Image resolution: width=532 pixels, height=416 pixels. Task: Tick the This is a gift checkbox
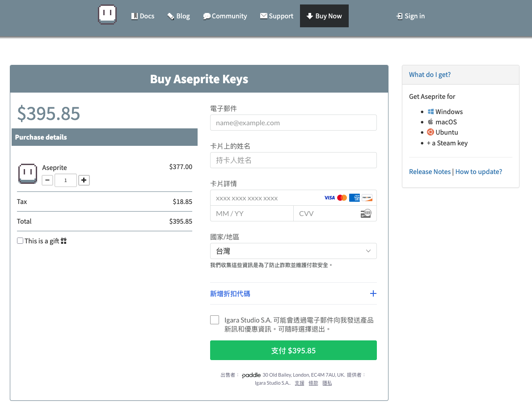(20, 241)
